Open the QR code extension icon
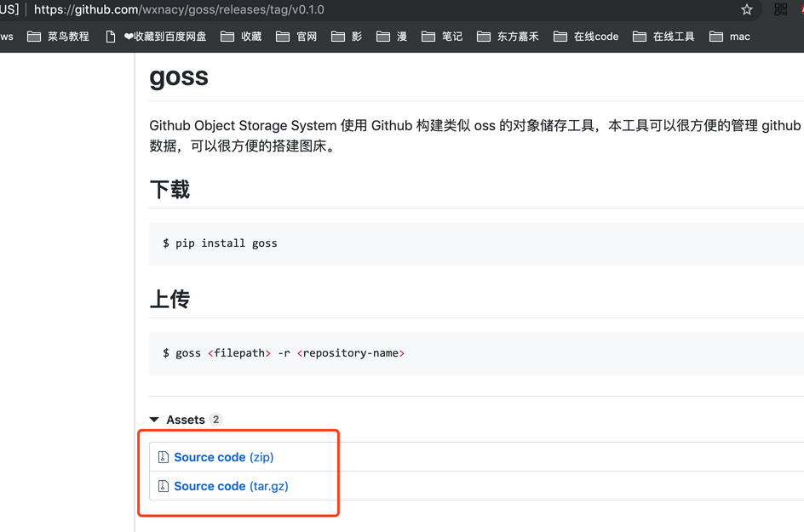 (780, 9)
